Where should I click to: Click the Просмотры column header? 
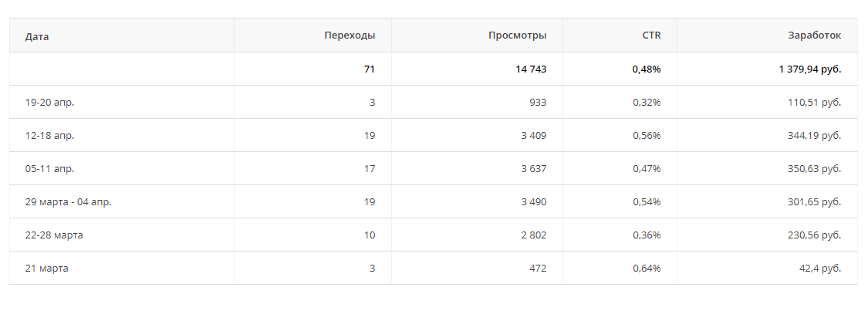(x=517, y=35)
